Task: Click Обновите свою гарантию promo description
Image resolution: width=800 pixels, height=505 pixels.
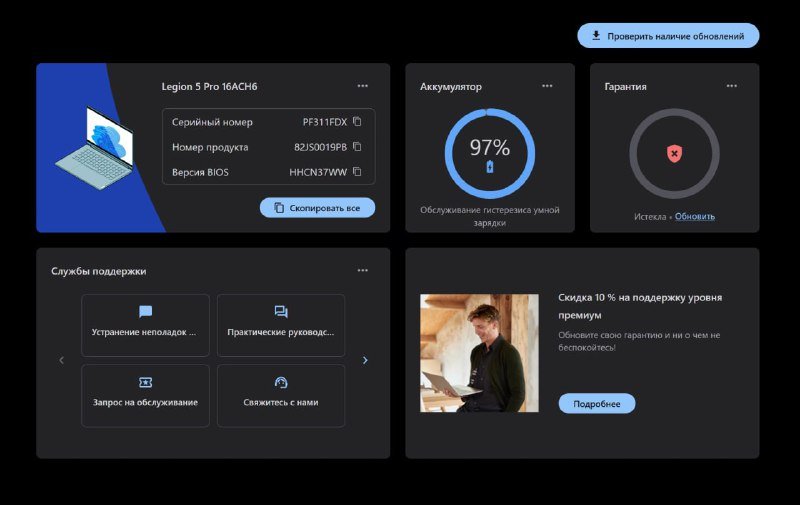Action: coord(639,341)
